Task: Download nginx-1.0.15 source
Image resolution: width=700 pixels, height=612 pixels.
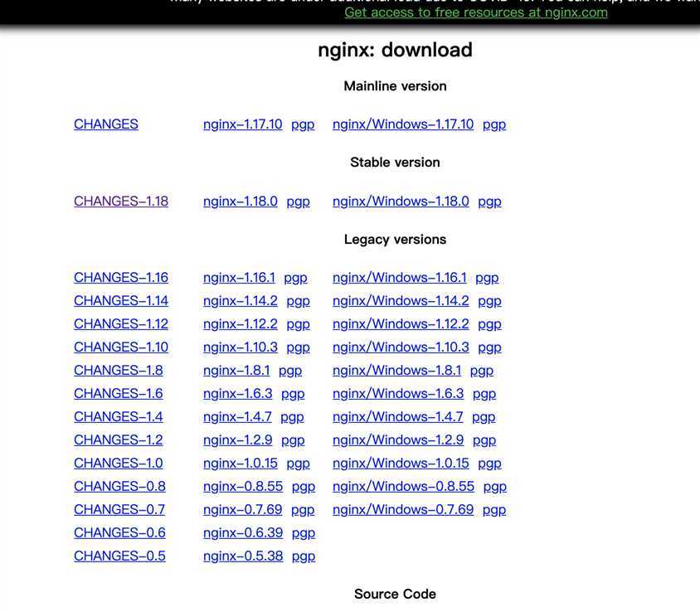Action: pos(241,464)
